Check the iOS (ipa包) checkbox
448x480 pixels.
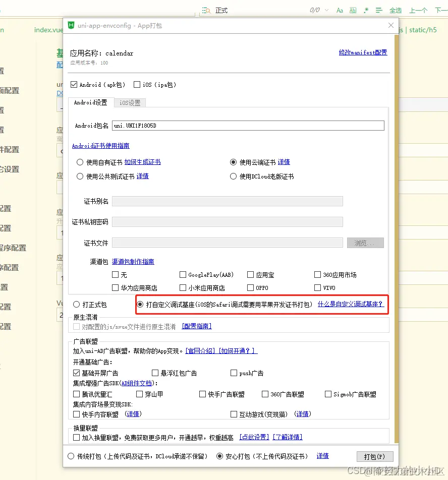[x=137, y=85]
